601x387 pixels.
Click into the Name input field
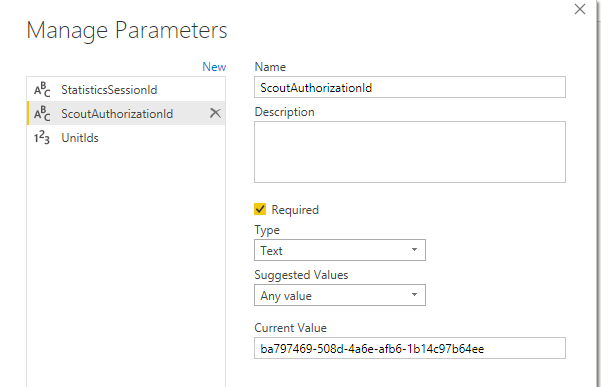point(410,87)
